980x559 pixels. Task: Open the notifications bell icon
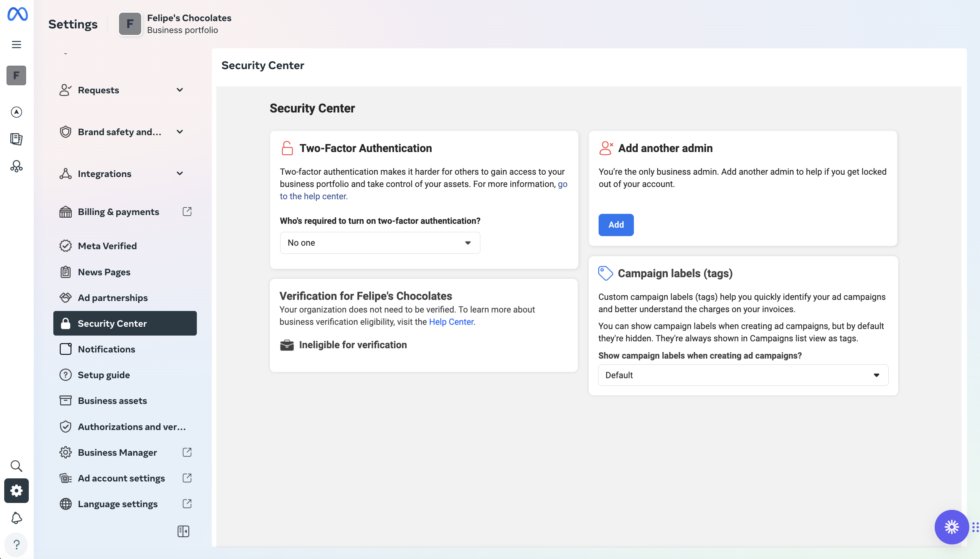click(x=16, y=518)
